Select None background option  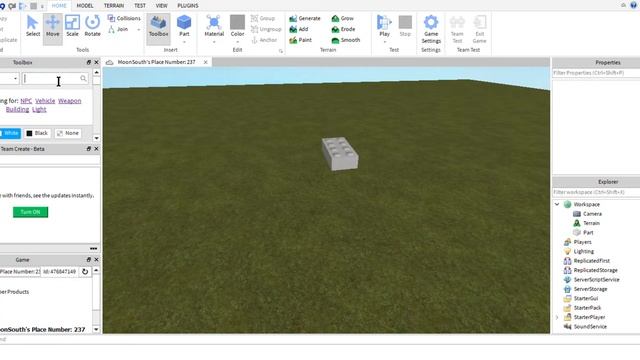coord(68,133)
